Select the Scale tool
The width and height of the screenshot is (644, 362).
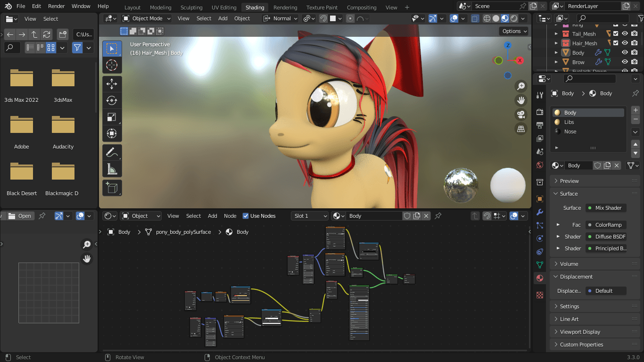click(112, 117)
